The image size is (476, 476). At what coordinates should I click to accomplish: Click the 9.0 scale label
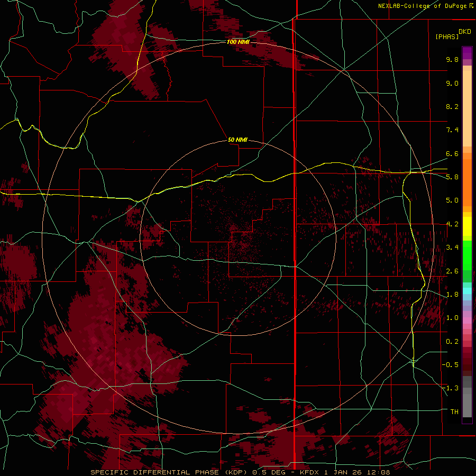click(x=452, y=83)
